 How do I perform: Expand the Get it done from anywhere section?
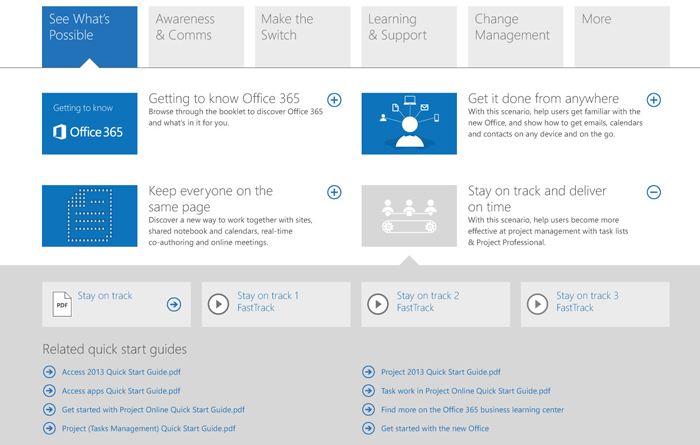[x=654, y=100]
